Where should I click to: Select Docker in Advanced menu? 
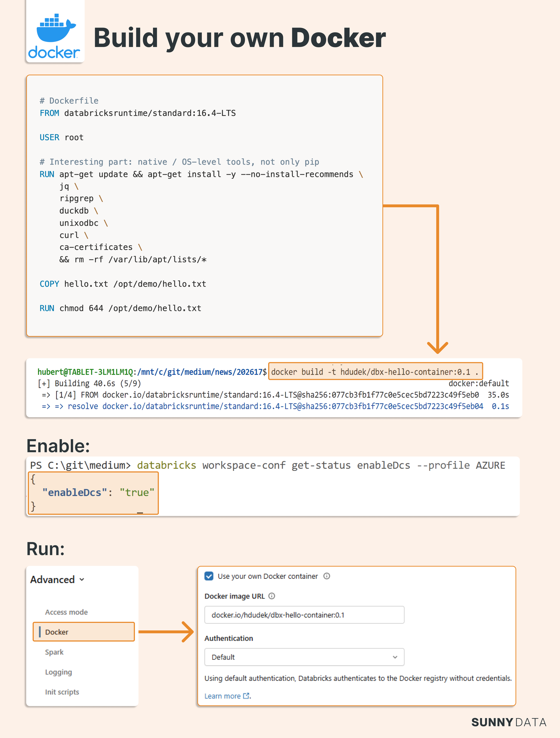[83, 632]
